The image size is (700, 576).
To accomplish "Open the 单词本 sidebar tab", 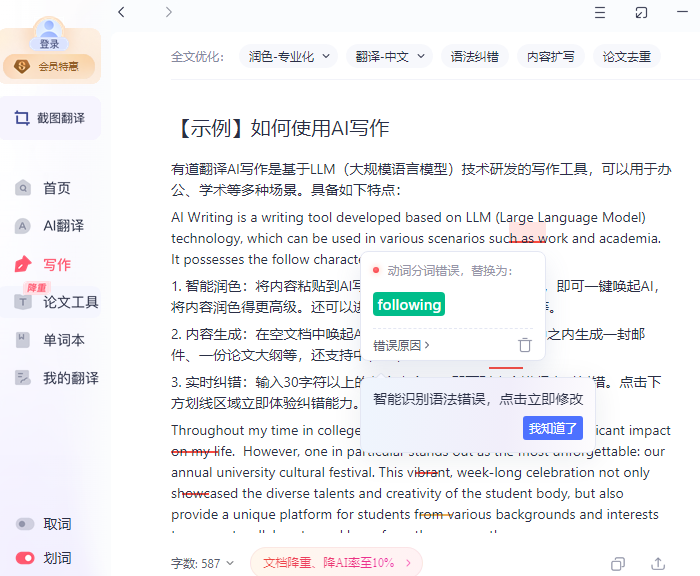I will click(x=62, y=340).
